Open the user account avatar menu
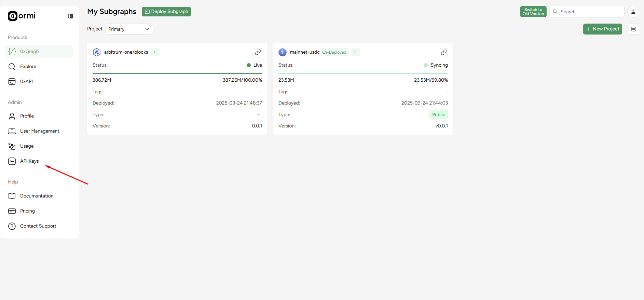 [x=633, y=12]
